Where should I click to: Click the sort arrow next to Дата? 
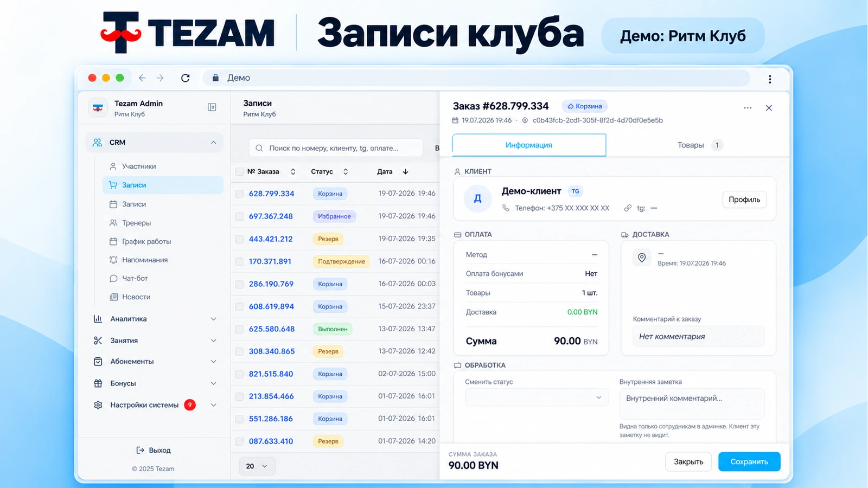[405, 171]
